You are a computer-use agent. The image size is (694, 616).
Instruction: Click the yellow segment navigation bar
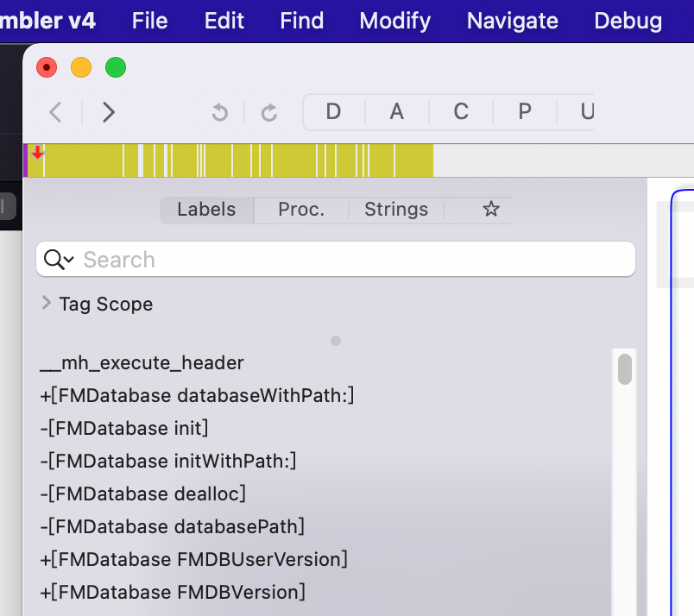click(229, 160)
